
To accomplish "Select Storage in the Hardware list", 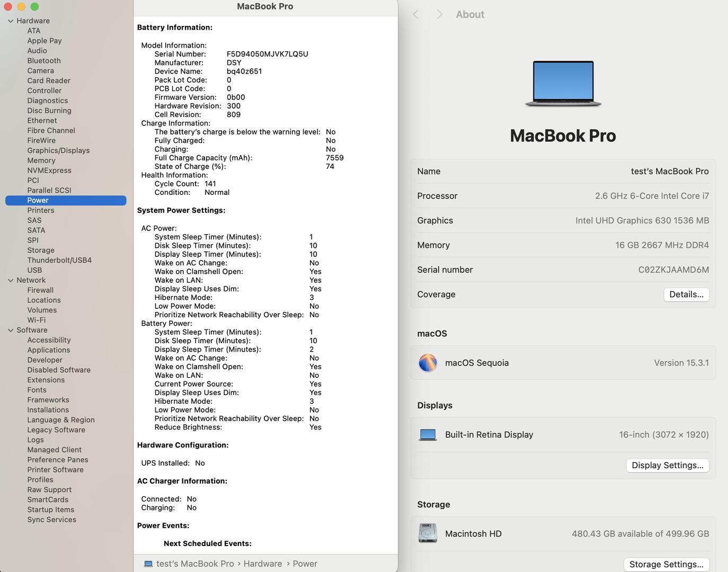I will 41,250.
